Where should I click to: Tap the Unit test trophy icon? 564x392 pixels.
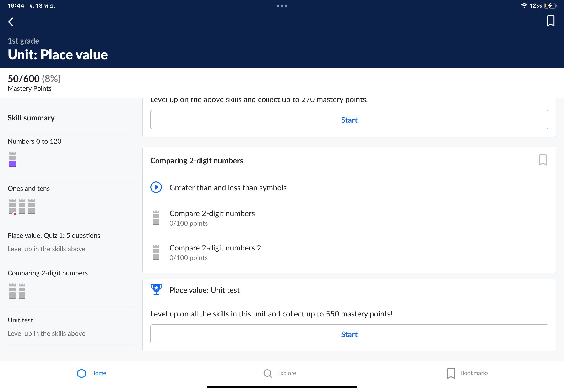coord(156,290)
